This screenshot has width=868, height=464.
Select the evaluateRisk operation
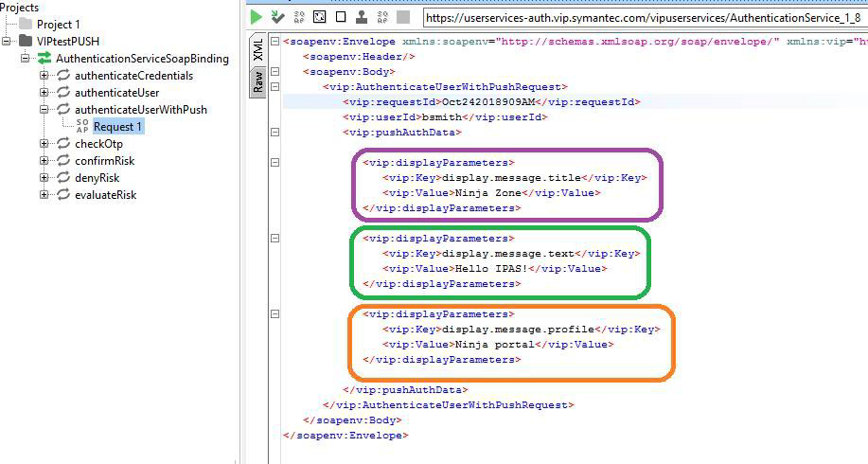105,195
